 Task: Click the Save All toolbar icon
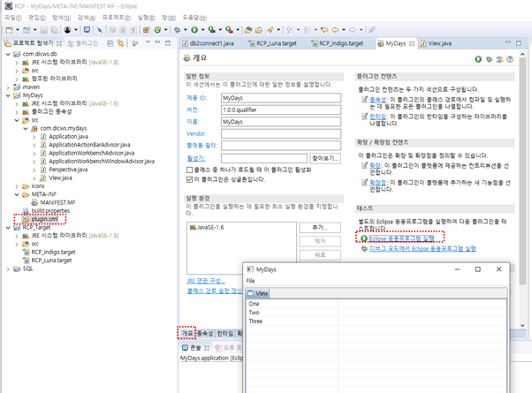54,30
